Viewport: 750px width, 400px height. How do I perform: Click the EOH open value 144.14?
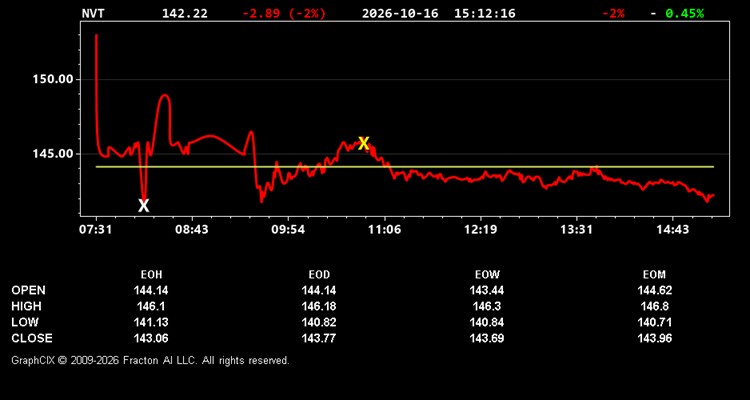click(x=151, y=290)
